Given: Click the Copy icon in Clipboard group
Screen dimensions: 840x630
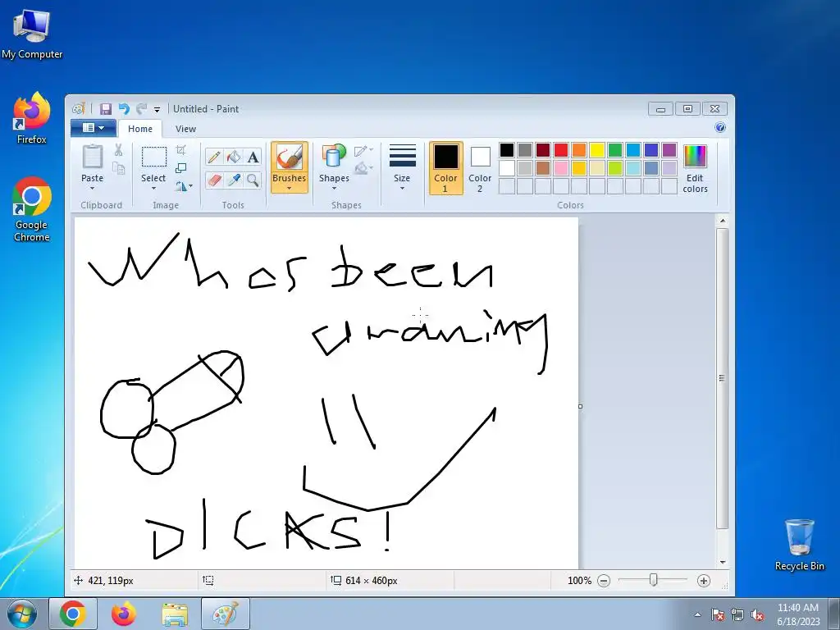Looking at the screenshot, I should click(118, 169).
